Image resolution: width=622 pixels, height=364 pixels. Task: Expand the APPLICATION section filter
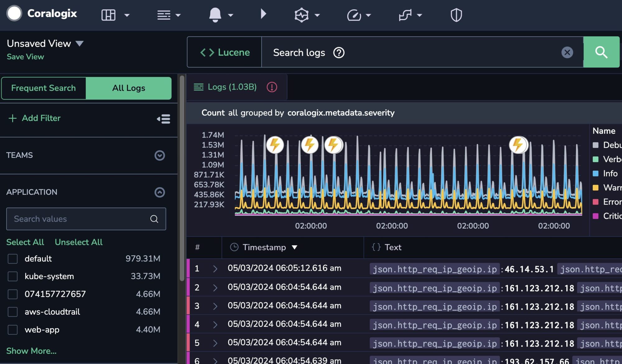point(160,192)
